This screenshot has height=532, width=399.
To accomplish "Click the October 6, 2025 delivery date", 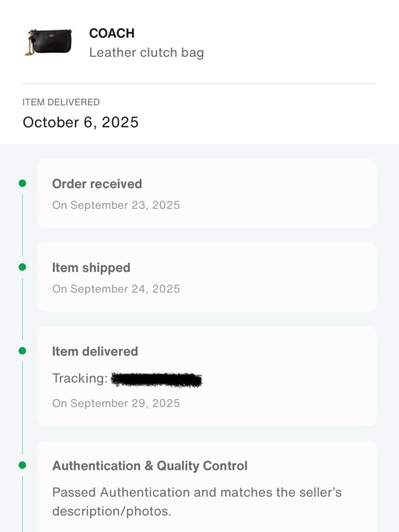I will tap(81, 122).
